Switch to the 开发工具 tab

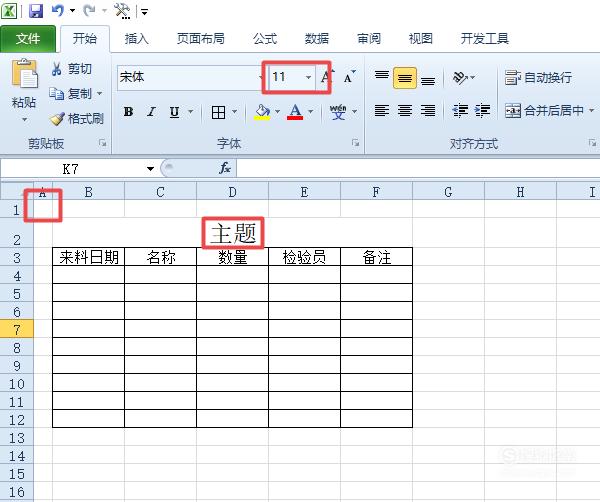click(x=484, y=38)
